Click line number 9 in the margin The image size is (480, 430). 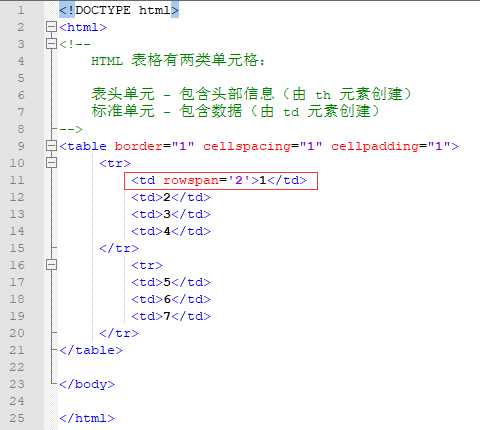click(21, 146)
